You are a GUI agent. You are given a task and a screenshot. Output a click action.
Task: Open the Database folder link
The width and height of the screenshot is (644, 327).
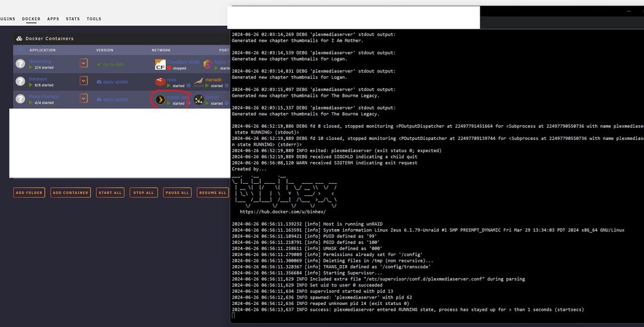[38, 79]
